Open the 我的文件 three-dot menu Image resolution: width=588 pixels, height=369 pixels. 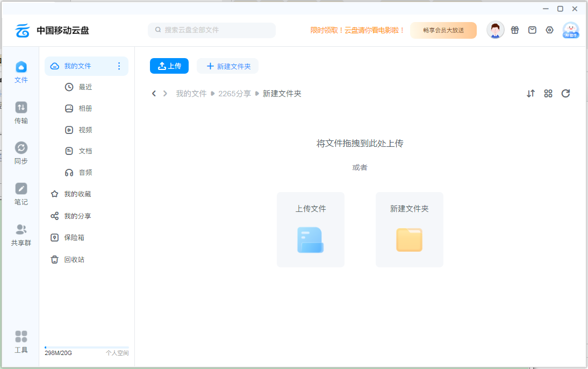click(119, 66)
